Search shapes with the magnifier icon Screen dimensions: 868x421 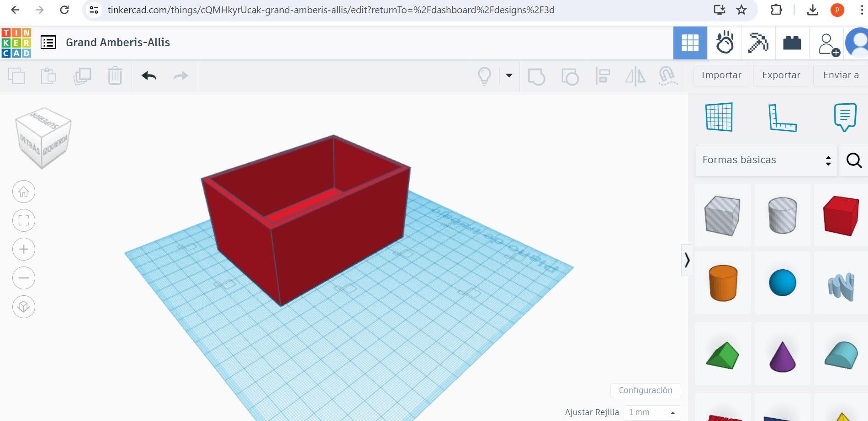click(x=854, y=160)
